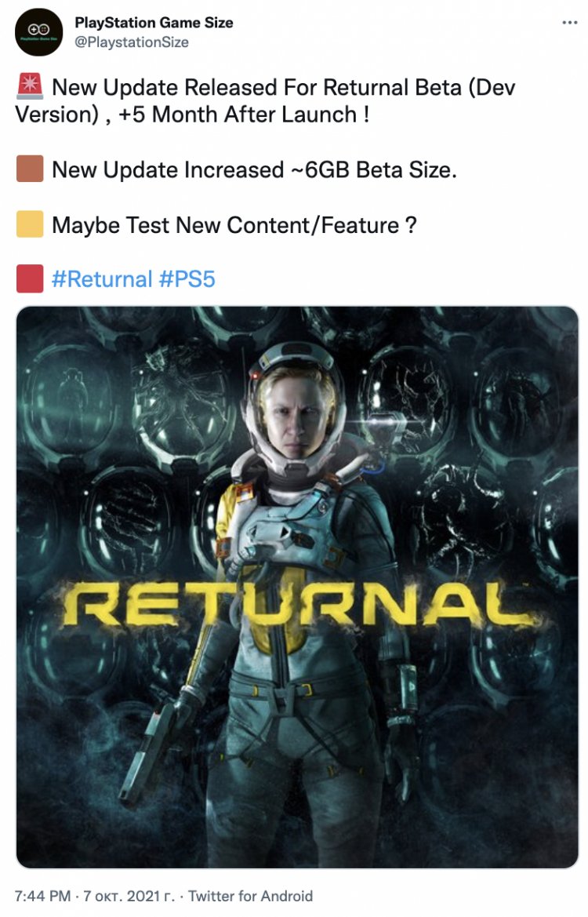588x917 pixels.
Task: Open the @PlaystationSize handle link
Action: 132,42
